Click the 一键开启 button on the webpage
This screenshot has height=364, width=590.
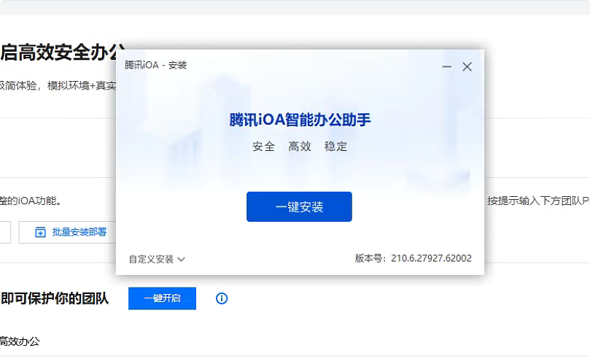(x=162, y=298)
